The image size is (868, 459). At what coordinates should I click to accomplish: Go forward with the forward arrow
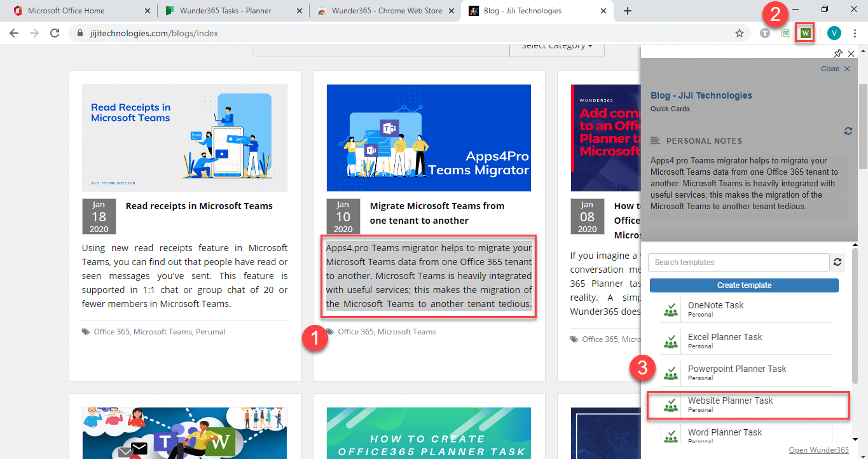[34, 33]
